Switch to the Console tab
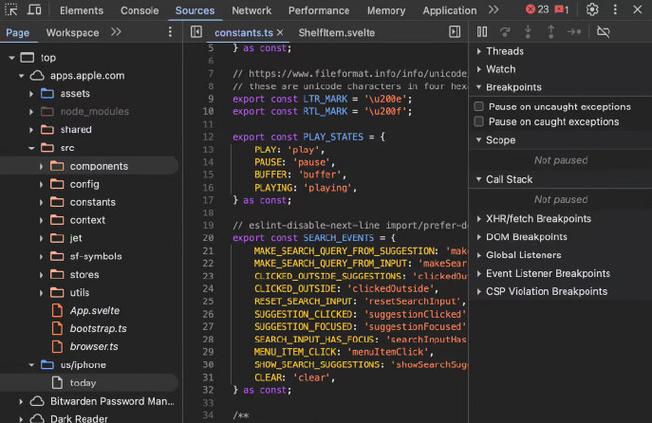 [139, 10]
